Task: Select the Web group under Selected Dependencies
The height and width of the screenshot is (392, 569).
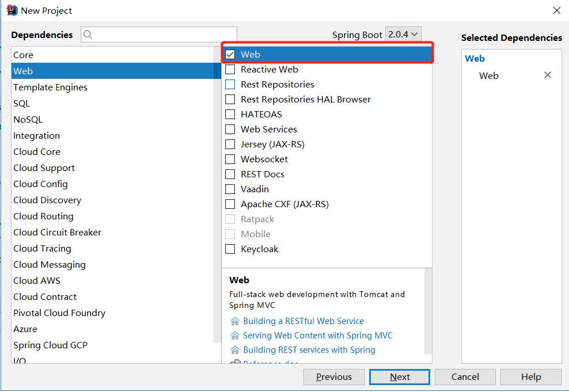Action: (475, 58)
